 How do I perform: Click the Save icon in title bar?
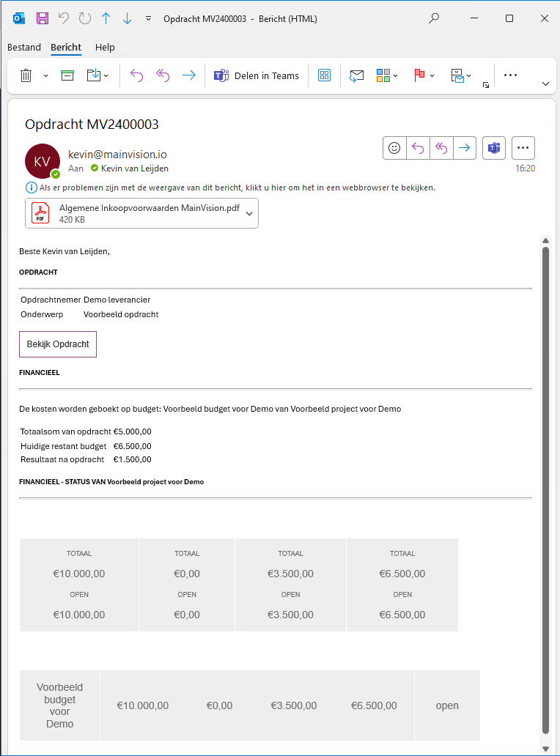click(x=43, y=18)
